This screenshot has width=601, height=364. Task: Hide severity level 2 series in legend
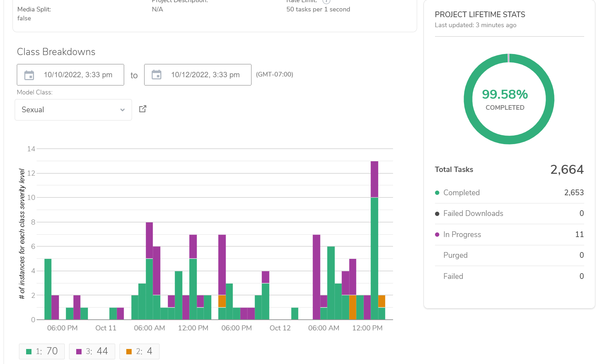pyautogui.click(x=139, y=351)
